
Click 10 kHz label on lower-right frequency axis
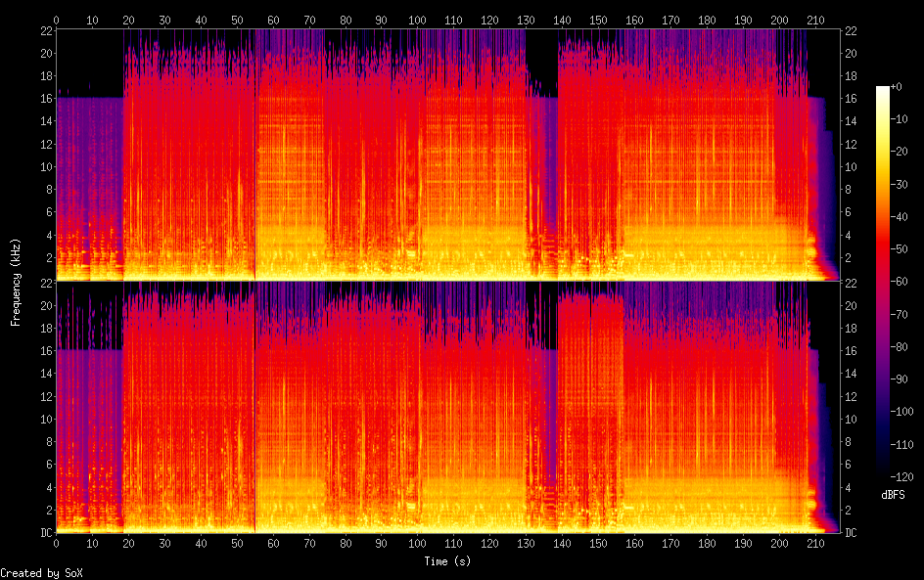pos(851,419)
